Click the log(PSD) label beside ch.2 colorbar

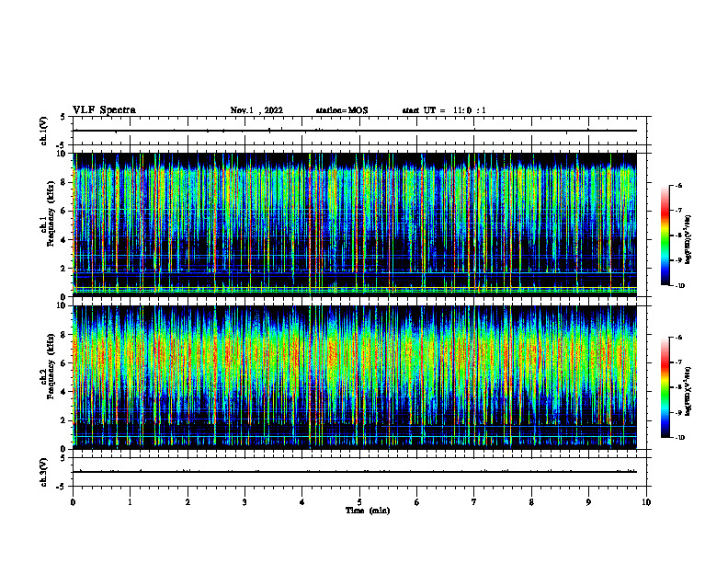click(x=688, y=391)
